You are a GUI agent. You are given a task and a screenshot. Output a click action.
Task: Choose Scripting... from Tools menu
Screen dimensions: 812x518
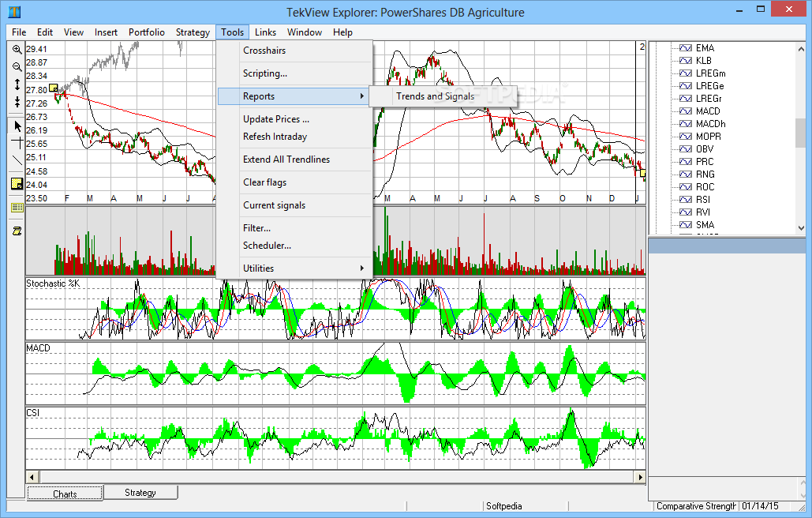[x=294, y=73]
